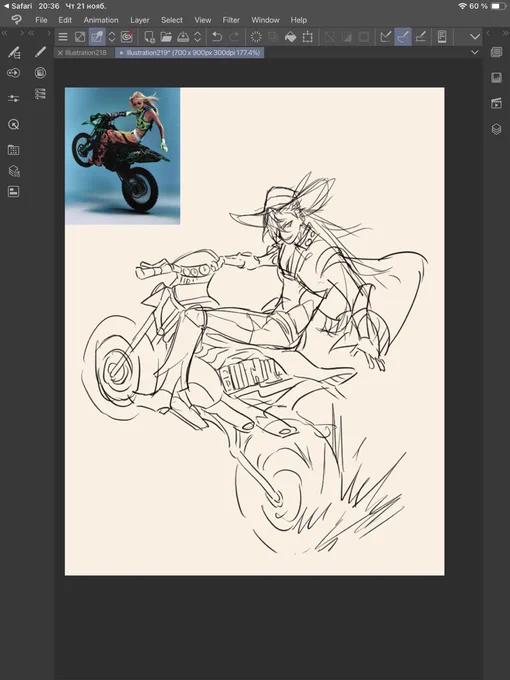Open the window-shaped bottom icon in left dock
The image size is (510, 680).
(x=13, y=192)
